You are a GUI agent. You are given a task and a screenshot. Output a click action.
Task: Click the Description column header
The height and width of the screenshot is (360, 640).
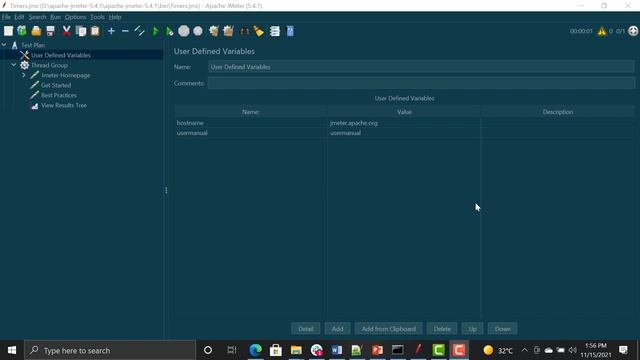(x=558, y=112)
